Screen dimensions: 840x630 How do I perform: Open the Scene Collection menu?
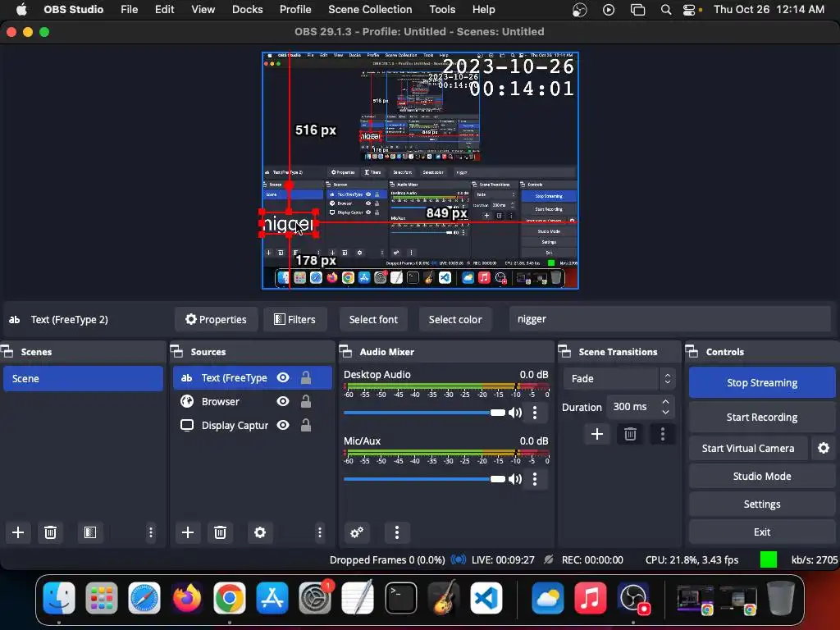click(x=370, y=9)
